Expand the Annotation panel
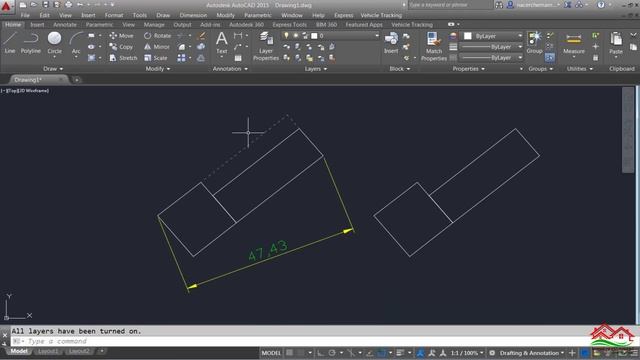The height and width of the screenshot is (360, 640). pos(230,69)
